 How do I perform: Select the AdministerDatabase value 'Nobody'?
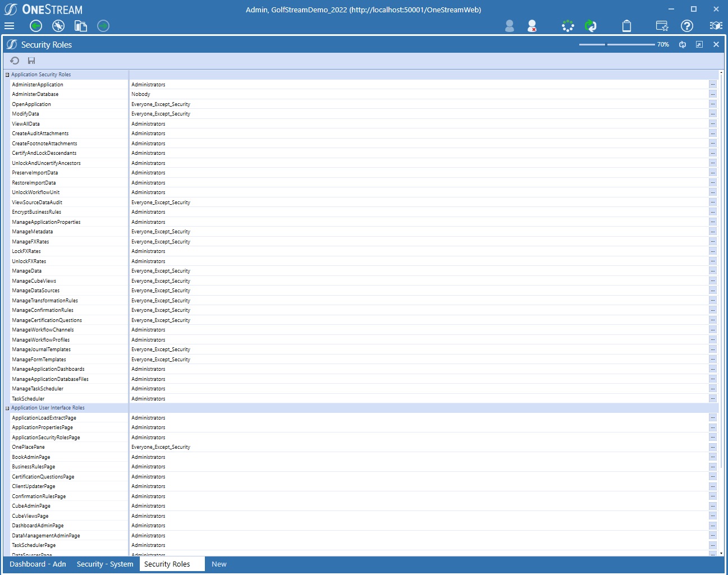coord(141,94)
